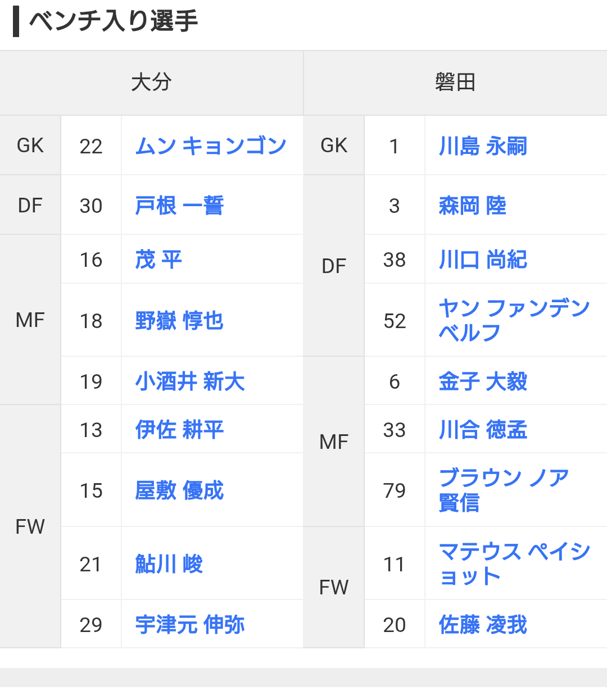Select midfielder 川合 徳孟
Screen dimensions: 607x700
click(483, 430)
